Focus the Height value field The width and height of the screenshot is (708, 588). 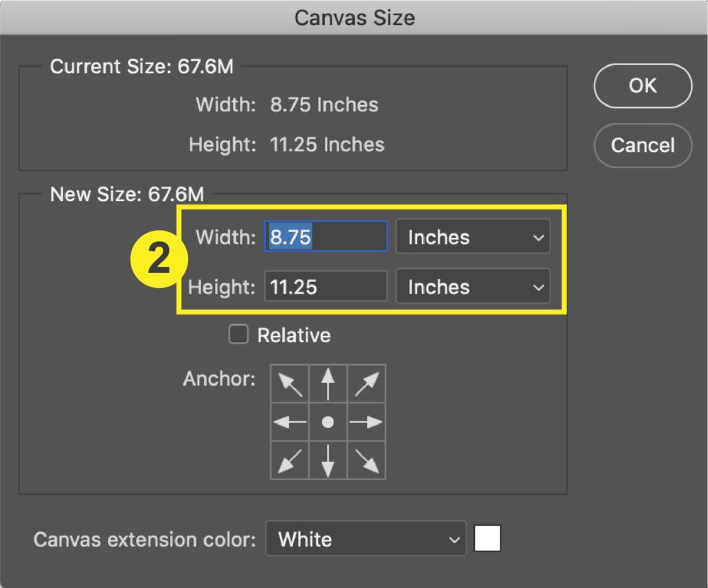326,287
